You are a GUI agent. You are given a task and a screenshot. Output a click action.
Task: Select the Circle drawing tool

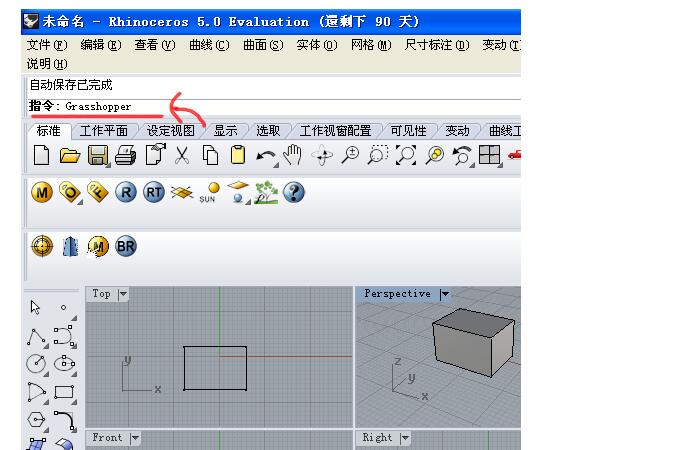36,364
